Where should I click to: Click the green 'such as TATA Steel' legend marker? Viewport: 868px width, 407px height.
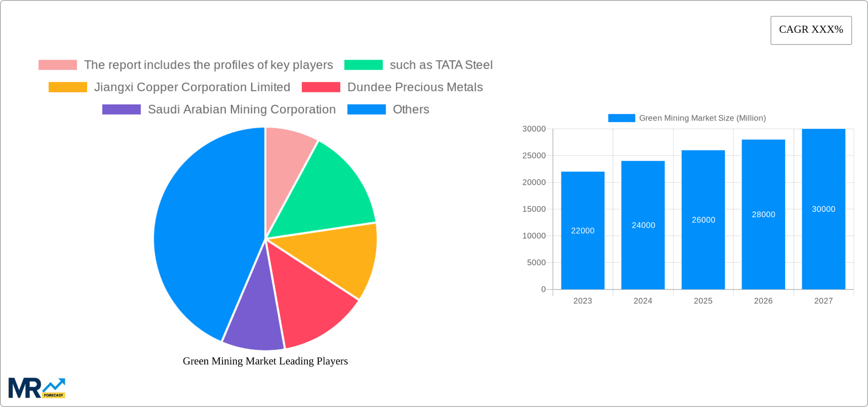(364, 65)
